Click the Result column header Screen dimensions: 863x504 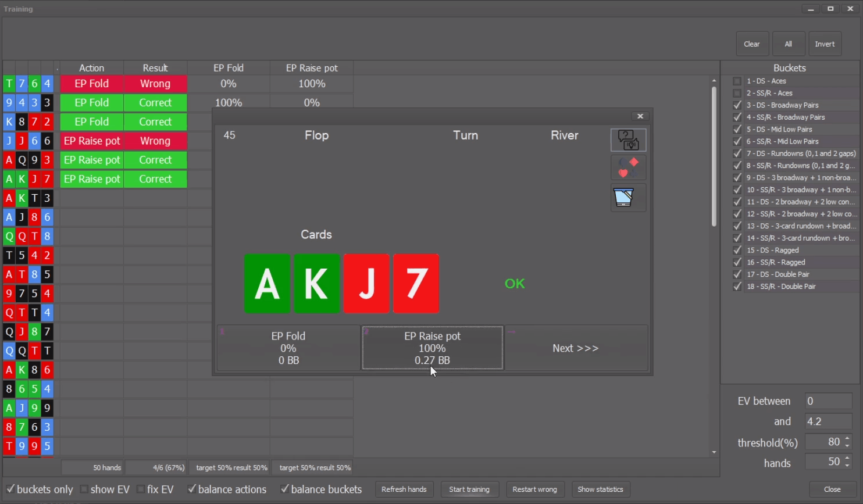155,68
